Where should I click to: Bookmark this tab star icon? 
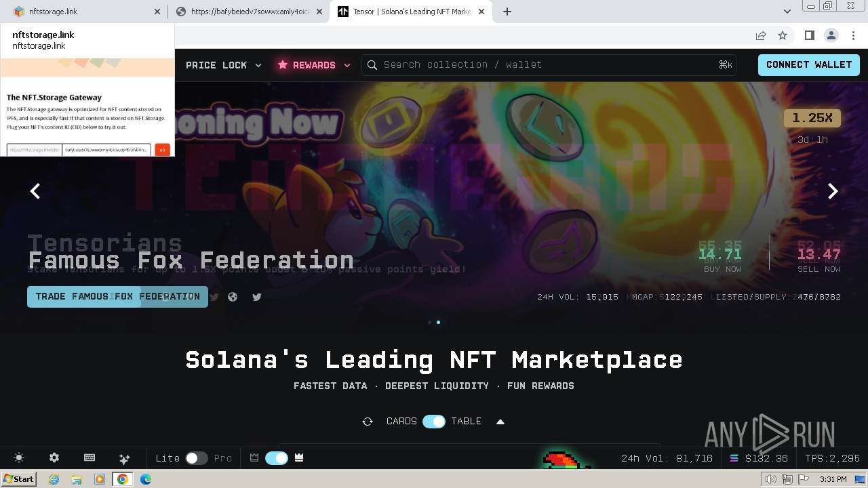pyautogui.click(x=783, y=35)
